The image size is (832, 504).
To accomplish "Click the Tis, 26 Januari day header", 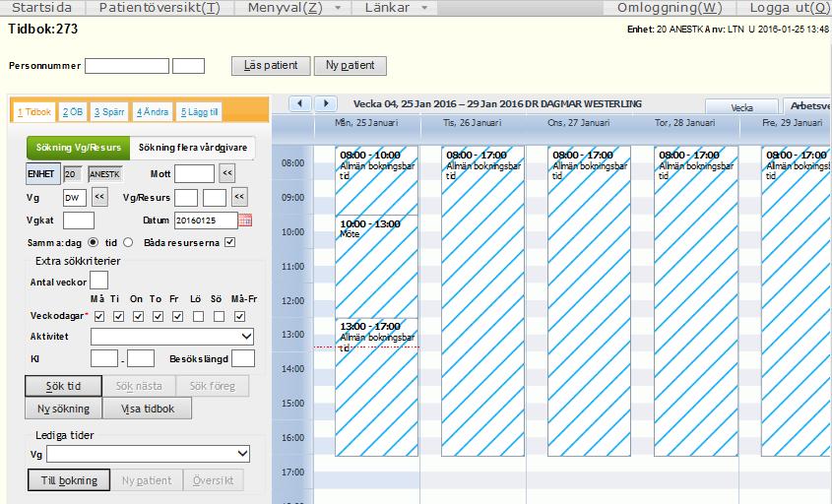I will [x=473, y=122].
